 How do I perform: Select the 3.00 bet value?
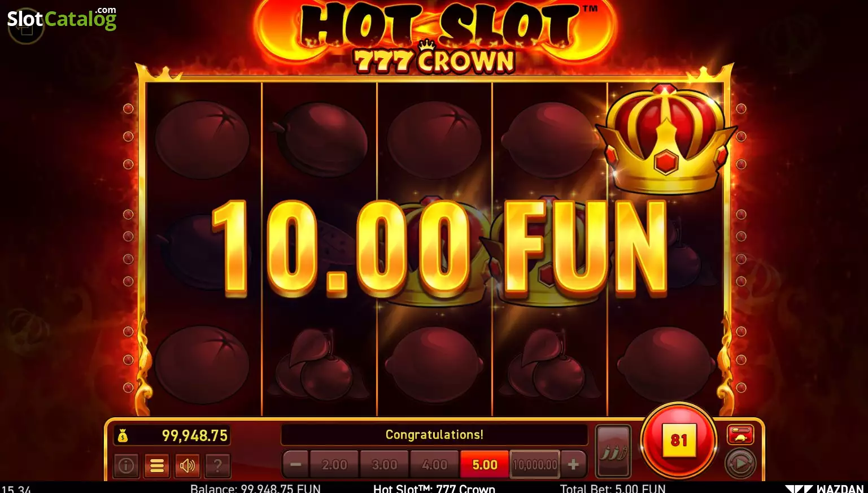[x=385, y=465]
